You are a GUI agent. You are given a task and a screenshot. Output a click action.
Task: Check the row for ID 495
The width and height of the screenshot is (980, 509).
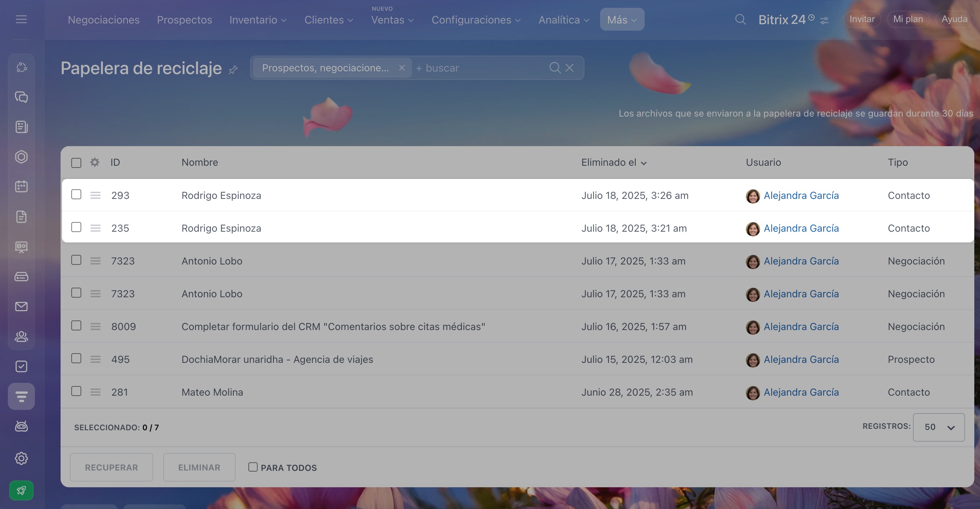click(76, 358)
